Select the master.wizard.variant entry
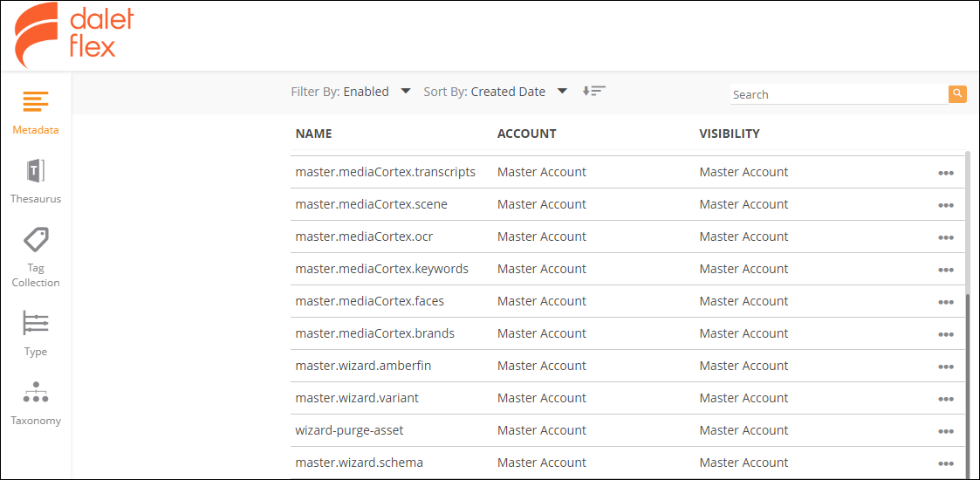The image size is (980, 480). (356, 398)
